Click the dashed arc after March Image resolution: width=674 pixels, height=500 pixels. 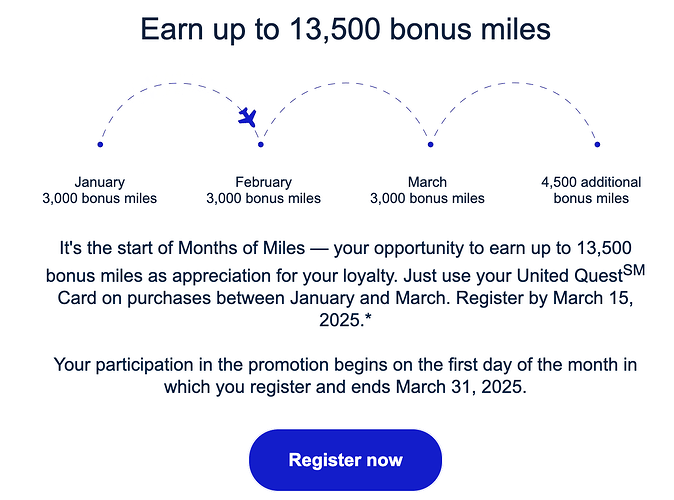(514, 83)
